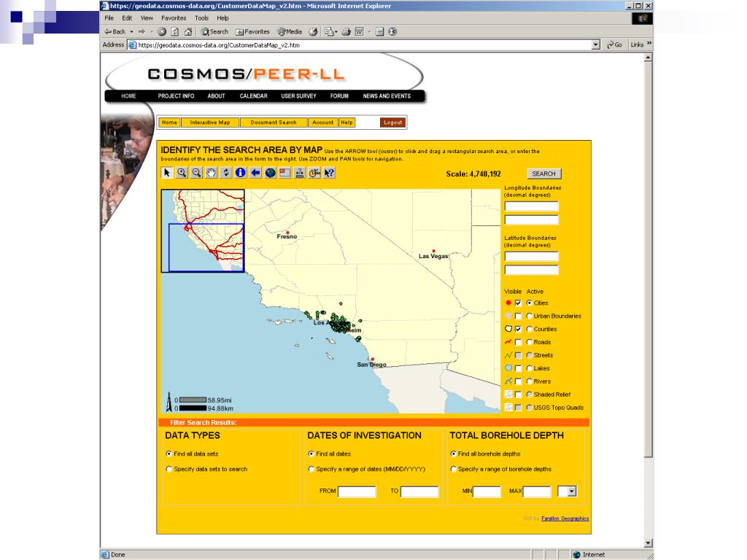Open the Tools menu

coord(201,18)
